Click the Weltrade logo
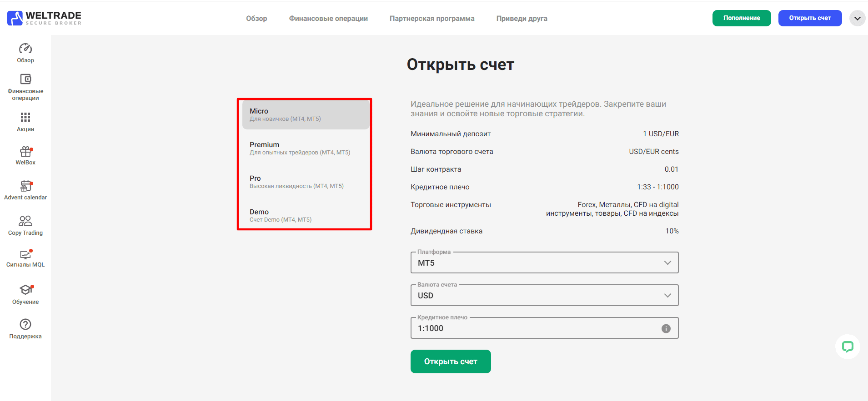The height and width of the screenshot is (401, 868). pos(45,18)
